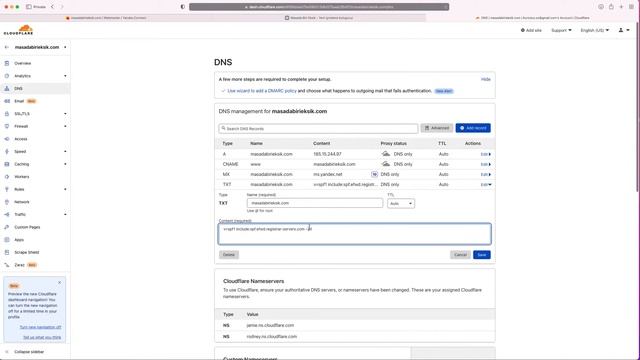This screenshot has width=640, height=360.
Task: Open the Safari tab overview icon
Action: 631,7
